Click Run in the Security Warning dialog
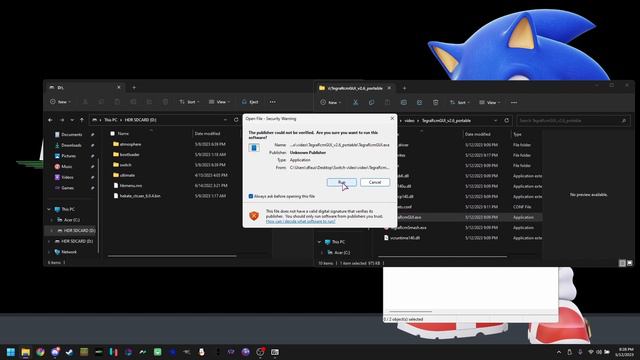Viewport: 640px width, 360px height. 342,182
